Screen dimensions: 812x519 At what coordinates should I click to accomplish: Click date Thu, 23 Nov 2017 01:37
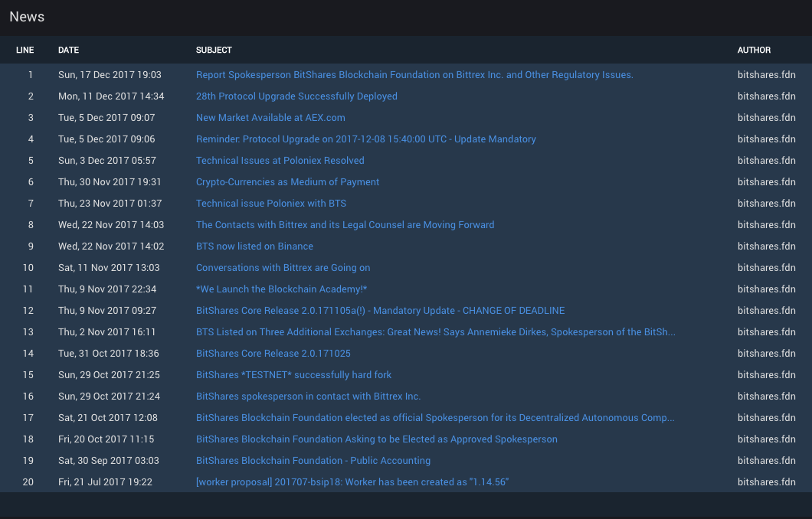[110, 204]
